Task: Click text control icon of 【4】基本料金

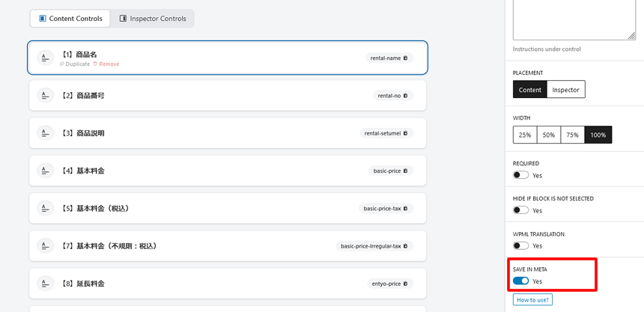Action: [46, 171]
